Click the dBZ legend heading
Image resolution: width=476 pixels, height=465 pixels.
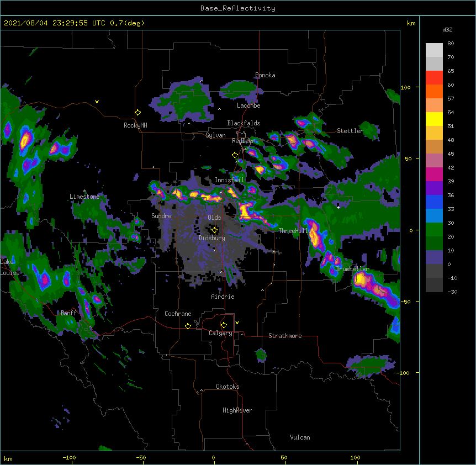click(447, 29)
